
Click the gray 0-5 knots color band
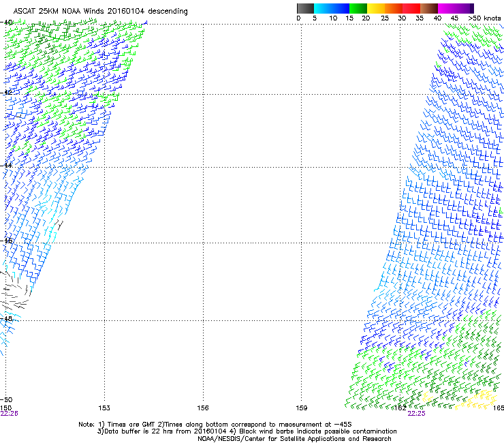coord(305,8)
